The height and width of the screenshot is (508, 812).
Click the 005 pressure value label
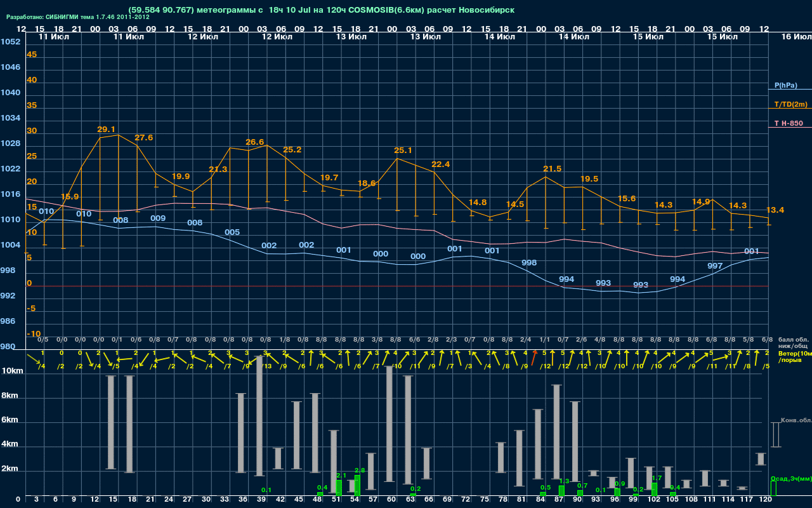232,232
